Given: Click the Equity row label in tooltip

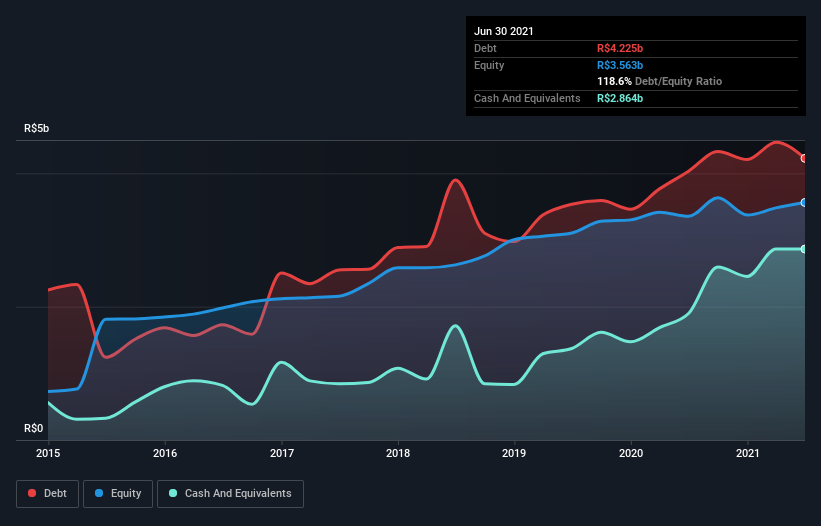Looking at the screenshot, I should tap(489, 65).
